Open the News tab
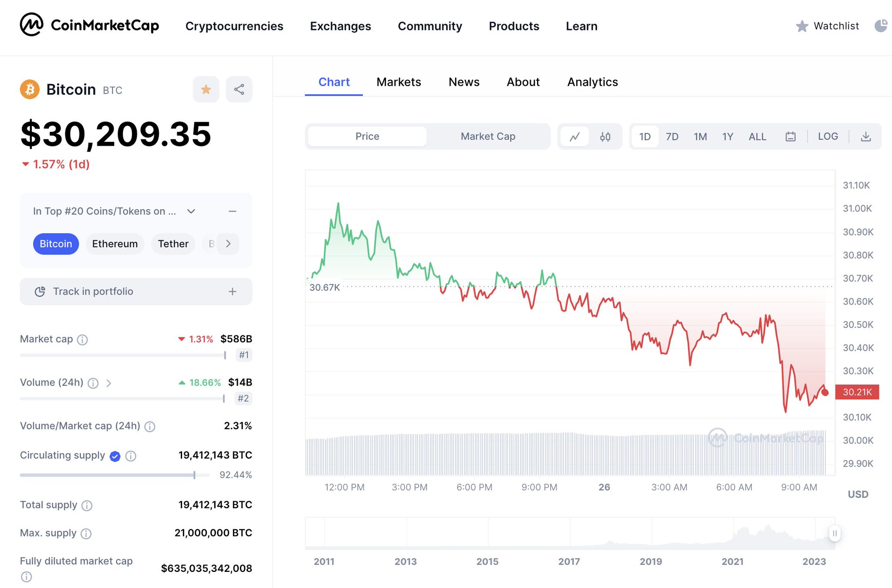 point(464,82)
